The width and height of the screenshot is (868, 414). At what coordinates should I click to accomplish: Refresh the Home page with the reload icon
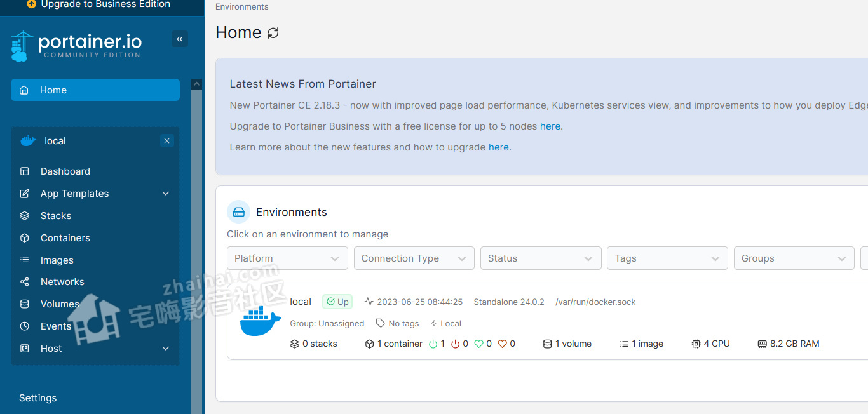(x=273, y=32)
